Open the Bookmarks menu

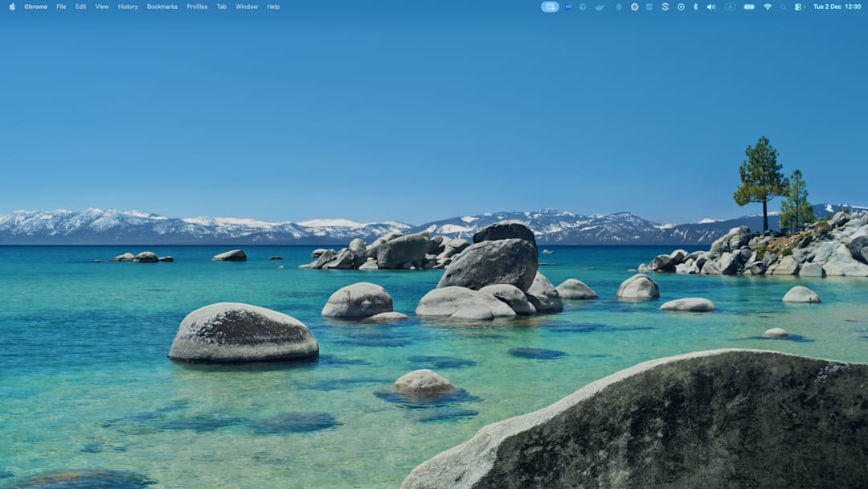(x=162, y=6)
